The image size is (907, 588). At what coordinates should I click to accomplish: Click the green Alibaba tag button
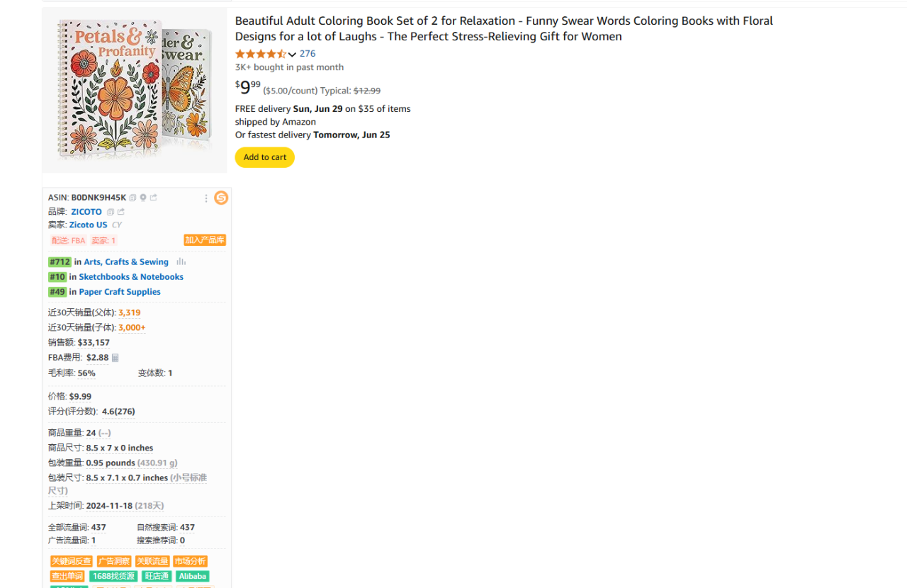tap(192, 577)
